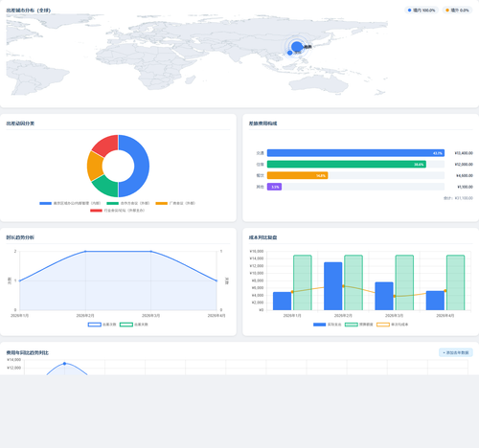Click the blue 2026年2月 bar in cost chart
Viewport: 479px width, 448px height.
333,286
